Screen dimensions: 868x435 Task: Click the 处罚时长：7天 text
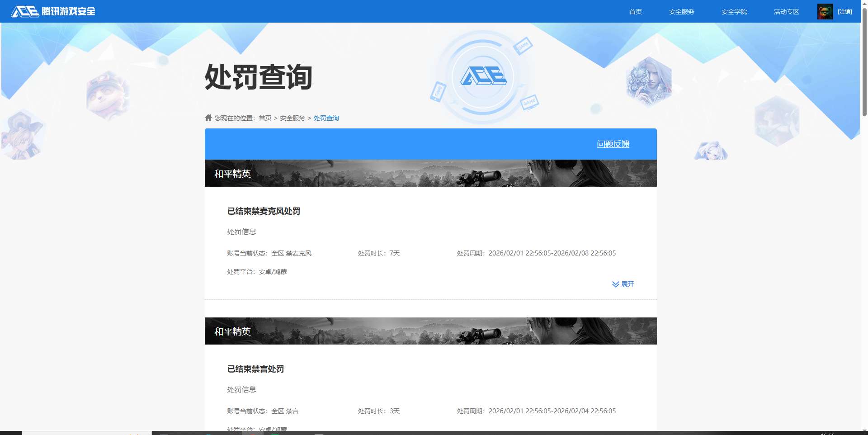[379, 253]
